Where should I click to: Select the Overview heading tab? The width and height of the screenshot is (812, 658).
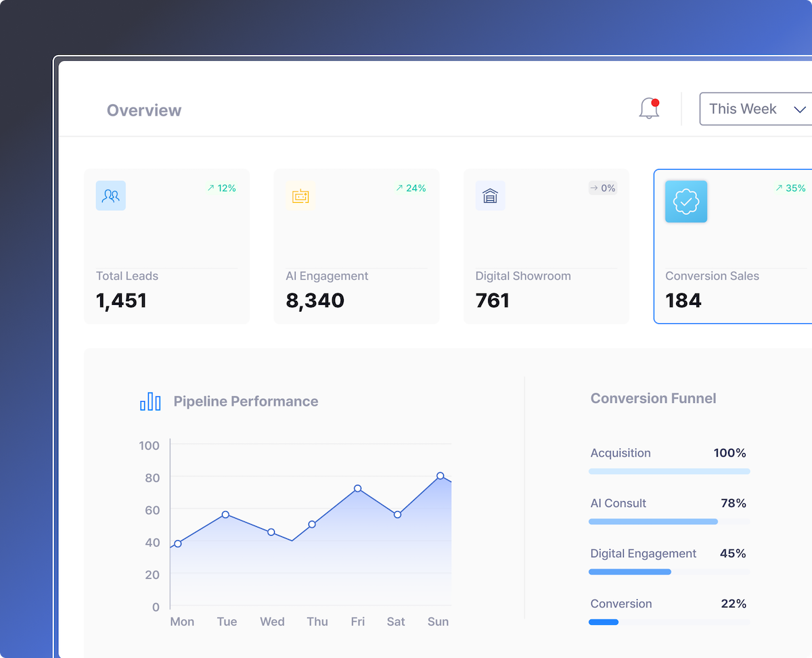click(x=144, y=110)
